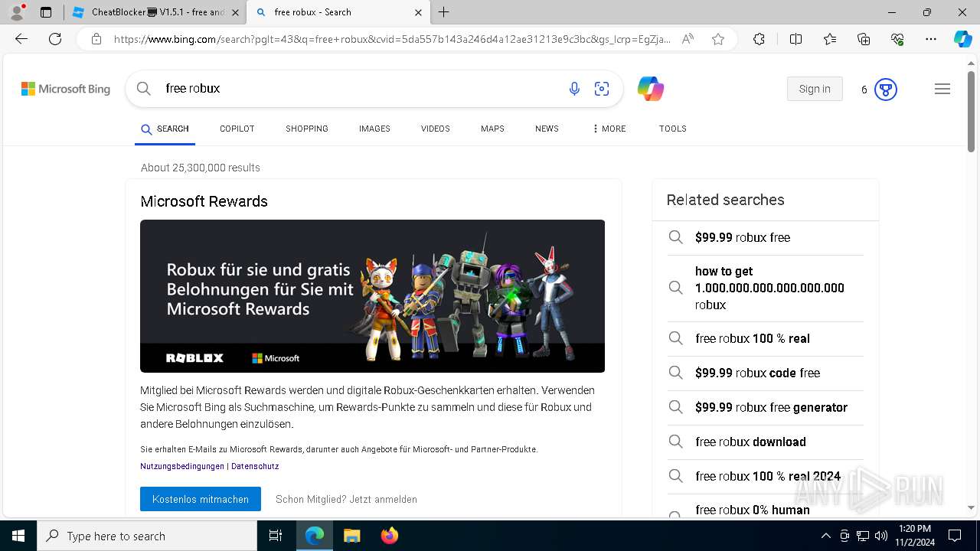Open the taskbar volume icon
Image resolution: width=980 pixels, height=551 pixels.
pos(881,536)
